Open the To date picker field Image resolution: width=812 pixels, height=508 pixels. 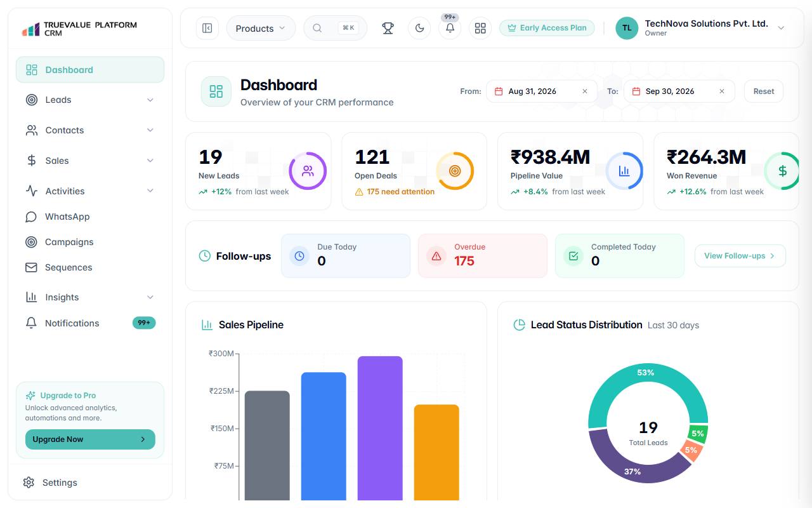pos(679,91)
